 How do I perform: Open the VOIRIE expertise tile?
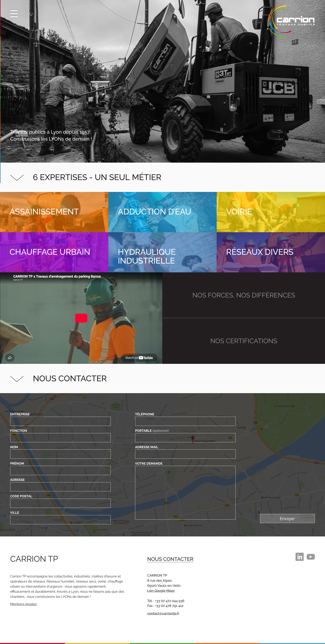pos(271,212)
